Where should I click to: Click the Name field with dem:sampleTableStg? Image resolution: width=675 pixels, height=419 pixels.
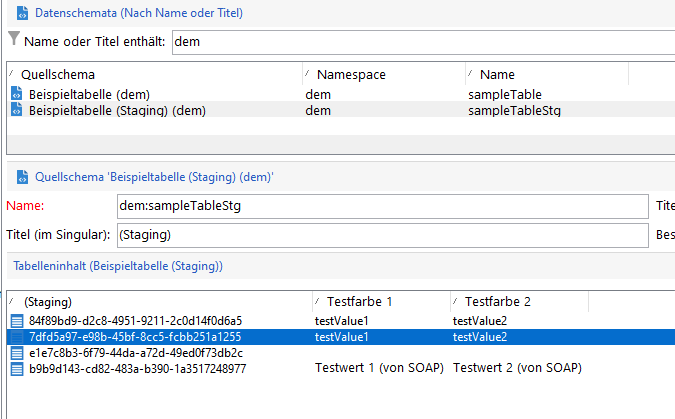[380, 206]
